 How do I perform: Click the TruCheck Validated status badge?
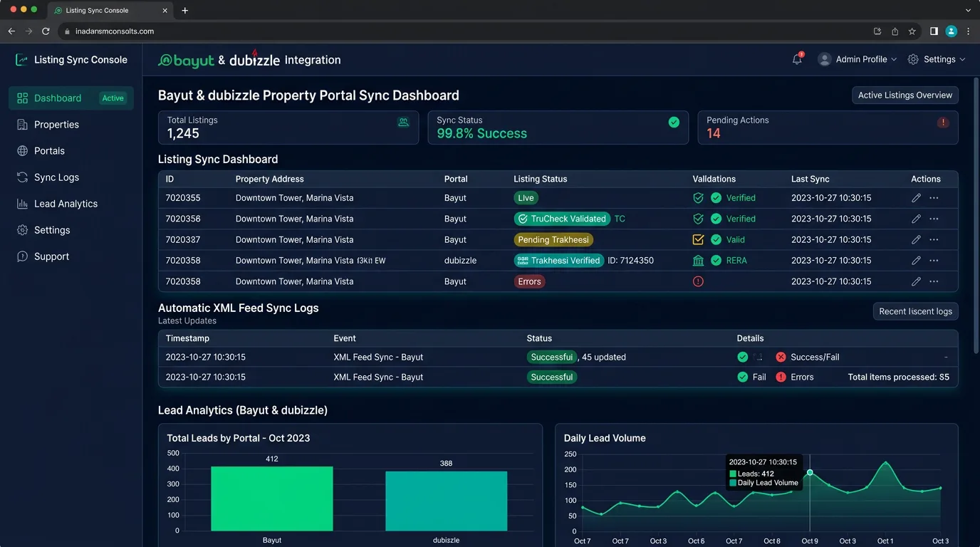tap(562, 219)
